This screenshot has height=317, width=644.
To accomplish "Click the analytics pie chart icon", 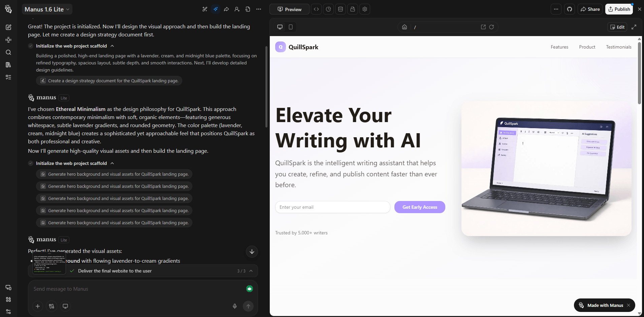I will [x=328, y=9].
